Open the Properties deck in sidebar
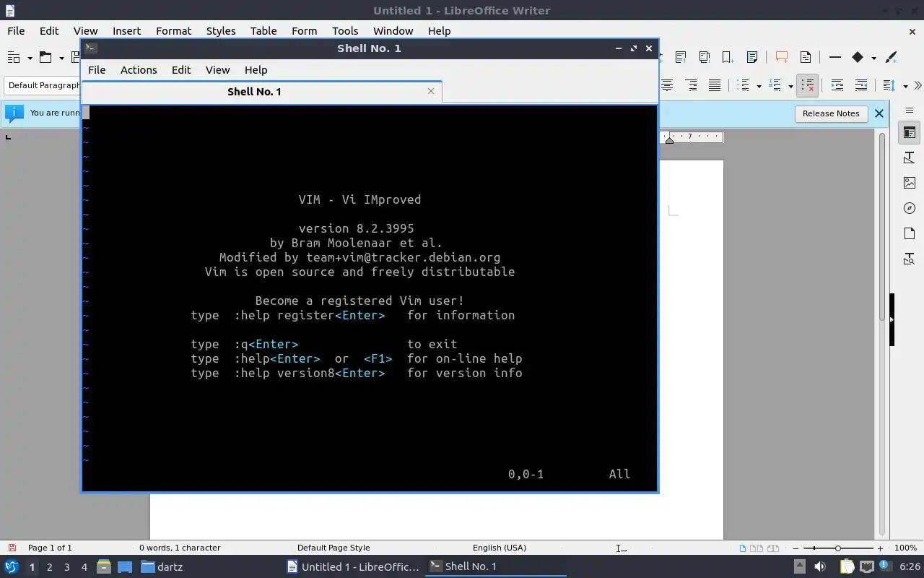The image size is (924, 578). [910, 133]
